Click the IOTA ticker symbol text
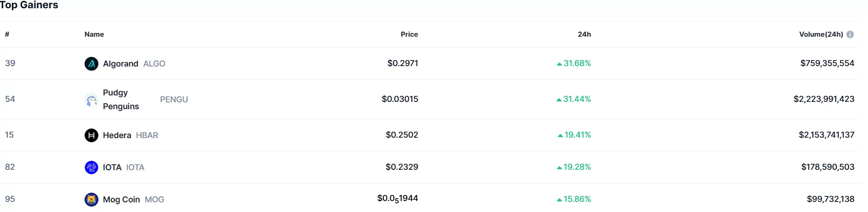Image resolution: width=868 pixels, height=212 pixels. coord(135,167)
